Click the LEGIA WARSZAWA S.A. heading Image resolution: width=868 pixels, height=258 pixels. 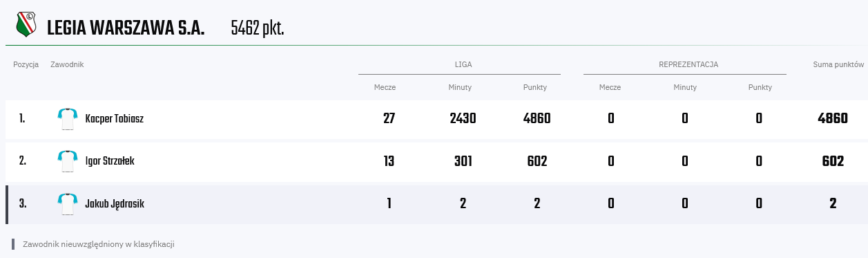coord(126,28)
